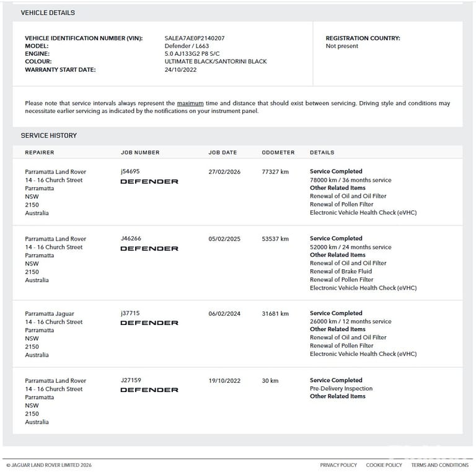Click job number j37715
The width and height of the screenshot is (476, 472).
tap(130, 313)
